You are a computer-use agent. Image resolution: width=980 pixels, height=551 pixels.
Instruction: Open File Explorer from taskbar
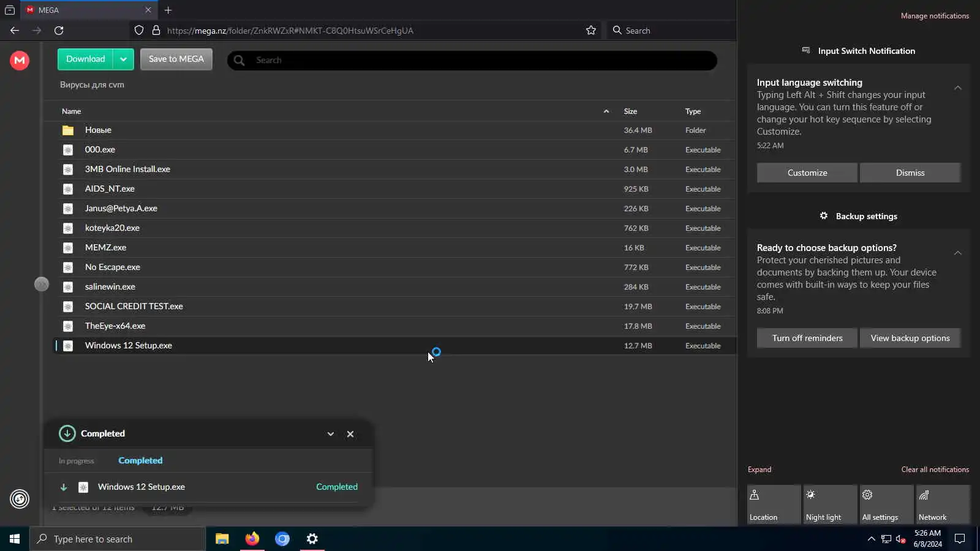pos(222,539)
